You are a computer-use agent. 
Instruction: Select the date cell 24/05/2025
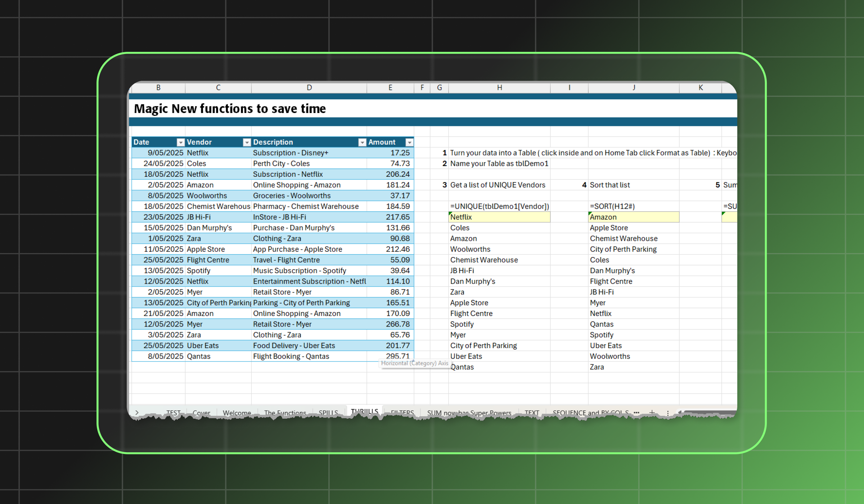[x=158, y=163]
